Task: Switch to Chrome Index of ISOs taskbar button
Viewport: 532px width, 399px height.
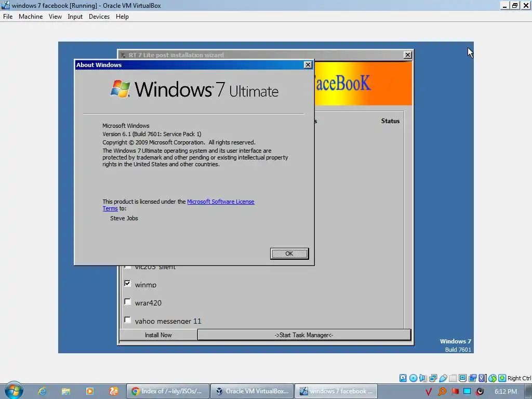Action: click(x=168, y=391)
